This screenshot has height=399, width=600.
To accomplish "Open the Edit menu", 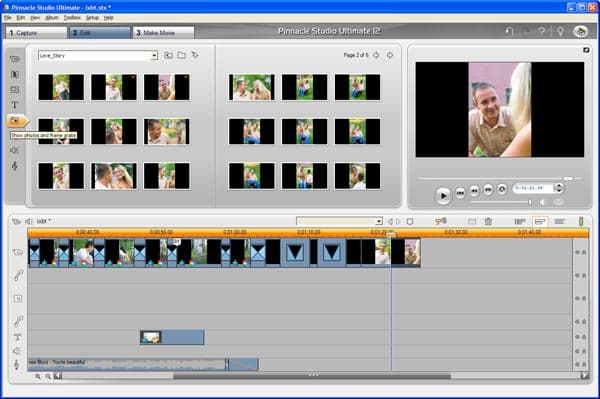I will click(x=21, y=18).
